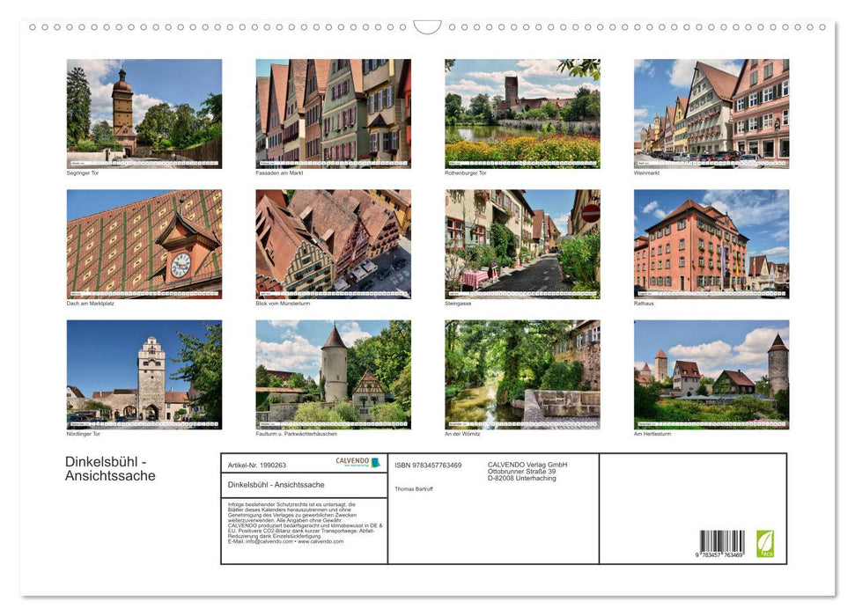
Task: Select the author name Thomas Bartruff
Action: (414, 489)
